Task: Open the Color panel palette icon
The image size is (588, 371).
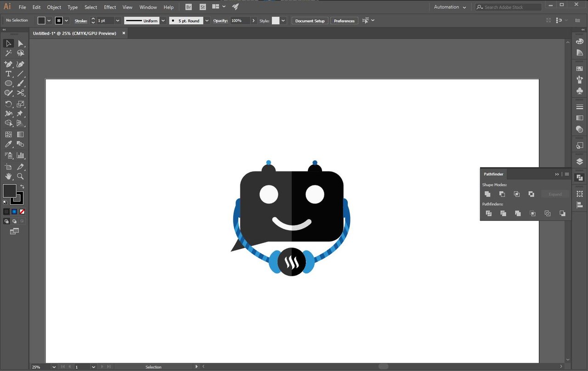Action: (x=580, y=42)
